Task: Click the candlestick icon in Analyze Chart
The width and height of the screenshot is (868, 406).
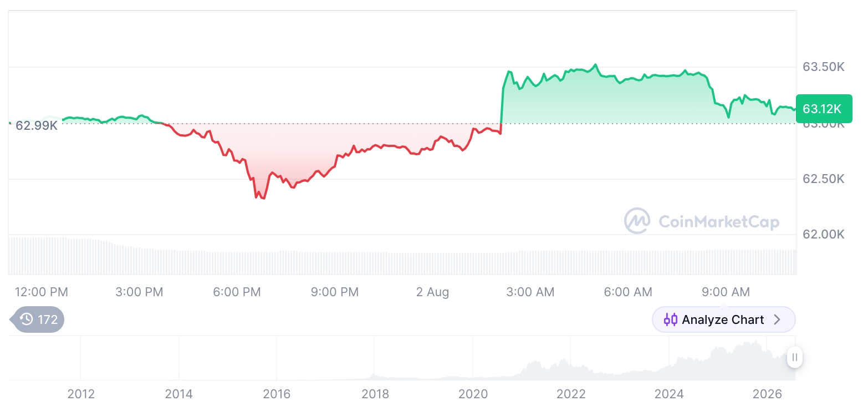Action: click(x=671, y=319)
